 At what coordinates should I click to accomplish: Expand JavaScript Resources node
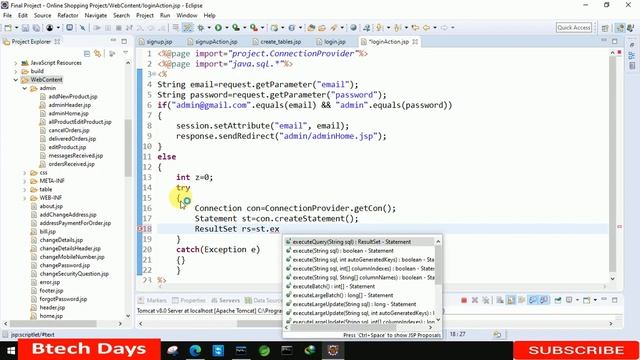point(16,63)
